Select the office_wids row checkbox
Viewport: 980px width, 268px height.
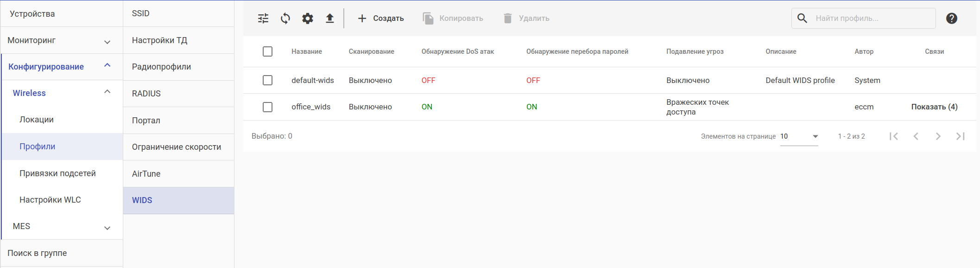tap(267, 107)
